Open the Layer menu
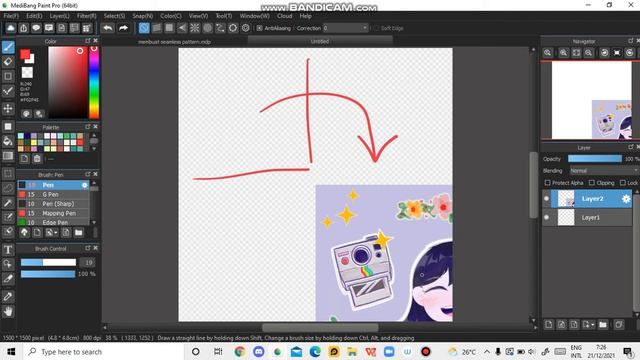The width and height of the screenshot is (640, 360). (60, 16)
